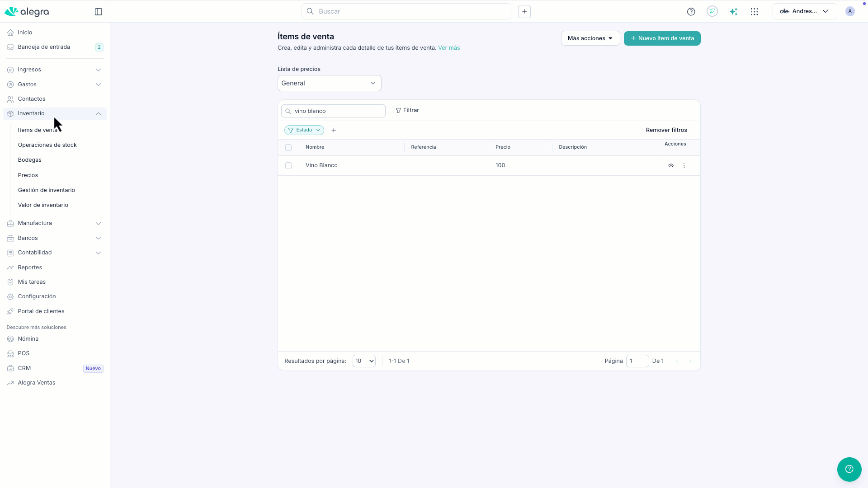Open Valor de inventario
Screen dimensions: 868x488
[43, 205]
